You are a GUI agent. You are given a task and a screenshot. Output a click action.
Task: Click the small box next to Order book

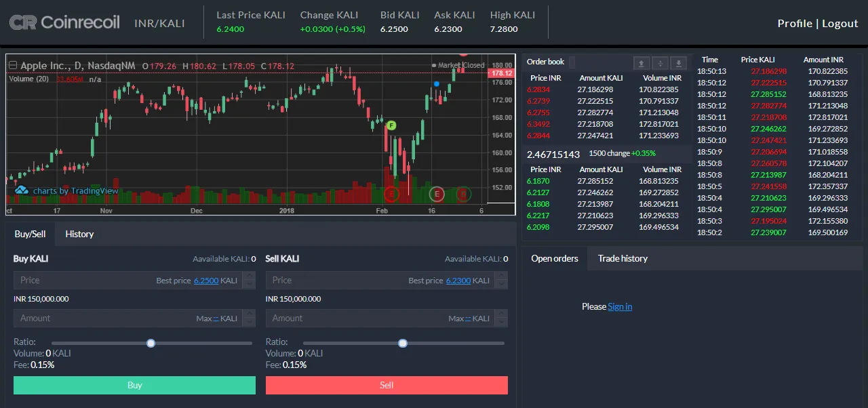pos(572,62)
